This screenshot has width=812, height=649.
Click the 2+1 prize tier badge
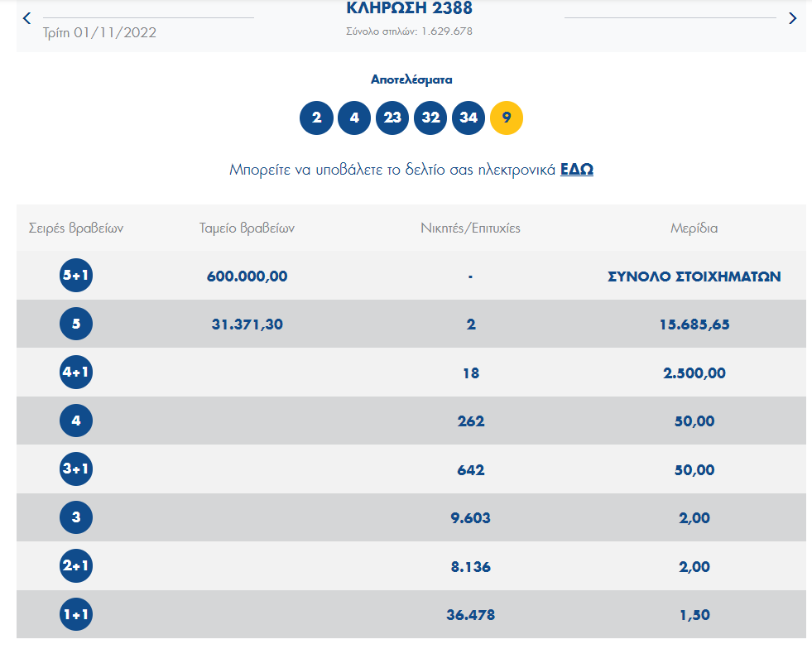click(76, 565)
